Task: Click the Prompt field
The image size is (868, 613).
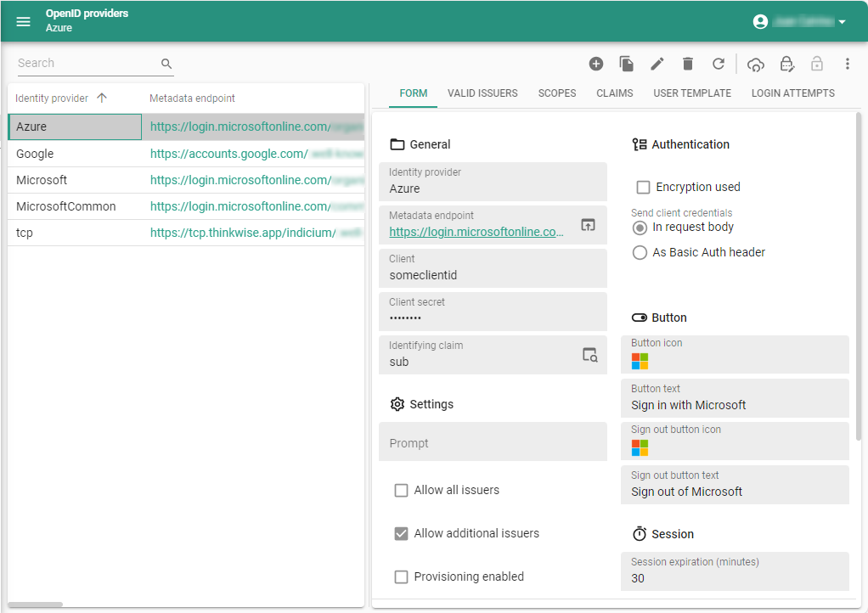Action: tap(493, 441)
